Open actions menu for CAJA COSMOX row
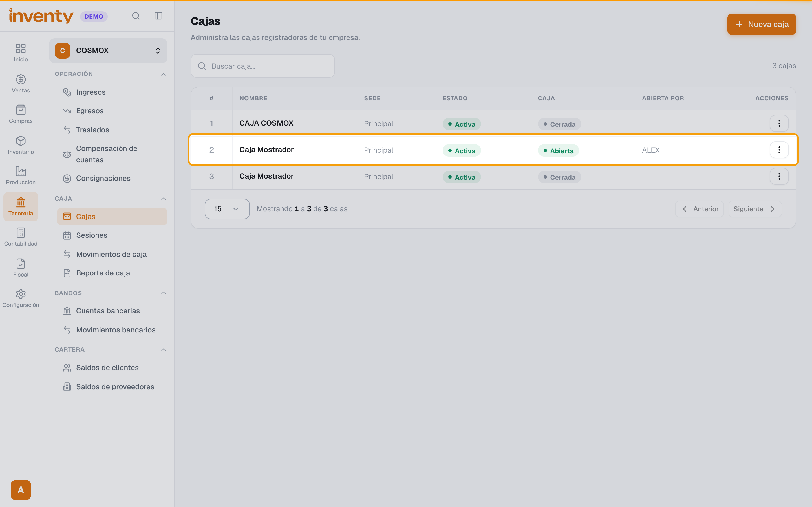Image resolution: width=812 pixels, height=507 pixels. 779,123
